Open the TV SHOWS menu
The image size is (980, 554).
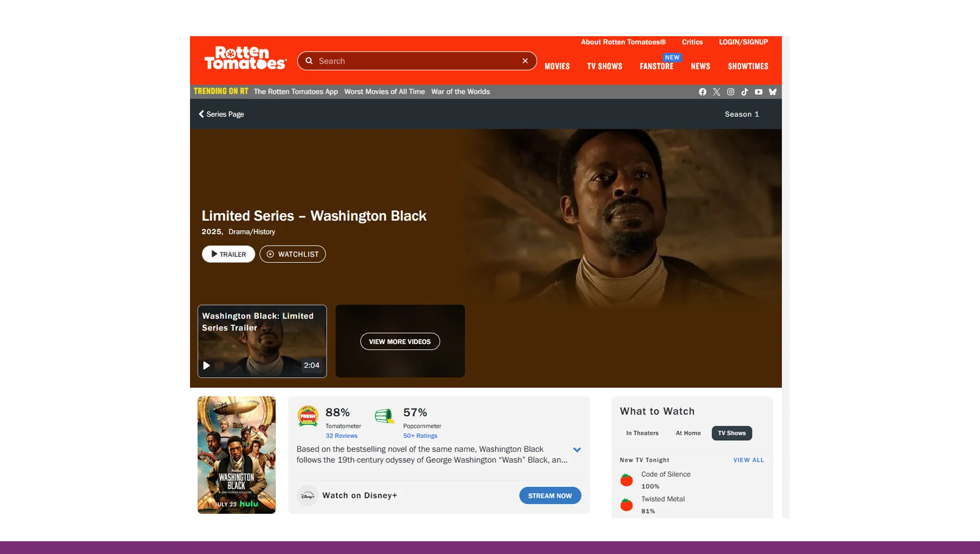point(604,66)
